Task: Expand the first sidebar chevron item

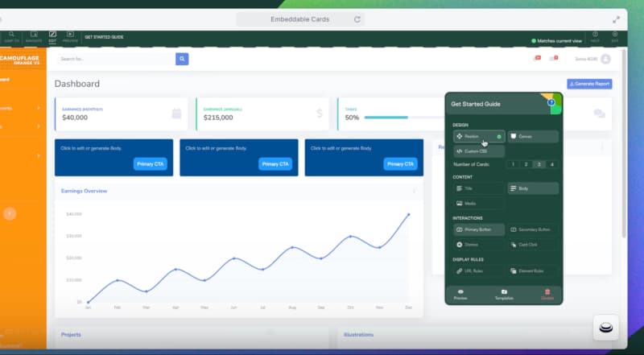Action: (38, 108)
